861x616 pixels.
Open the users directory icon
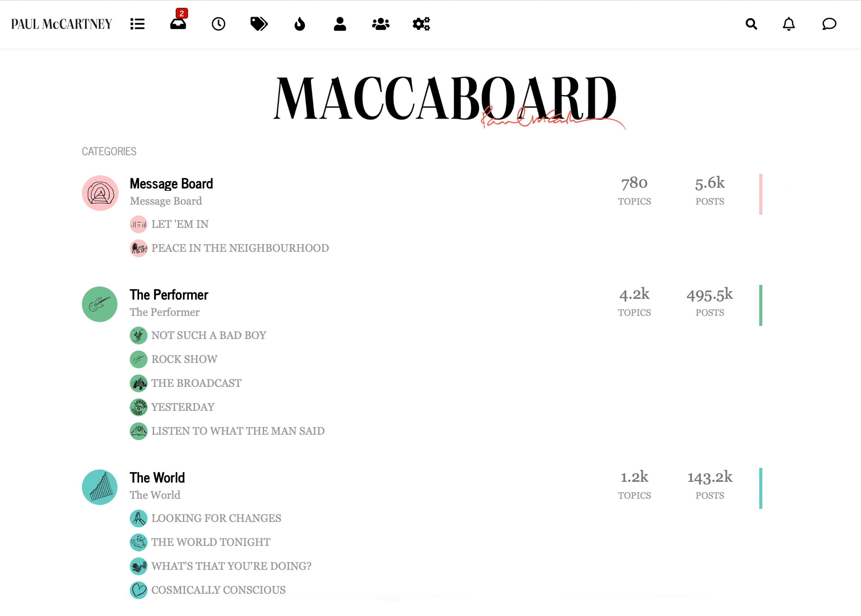(340, 24)
